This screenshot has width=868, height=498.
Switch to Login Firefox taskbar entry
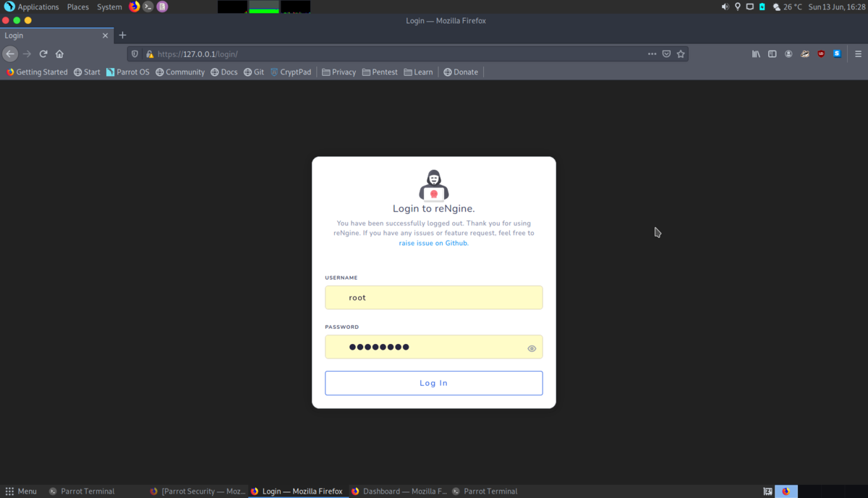coord(297,491)
